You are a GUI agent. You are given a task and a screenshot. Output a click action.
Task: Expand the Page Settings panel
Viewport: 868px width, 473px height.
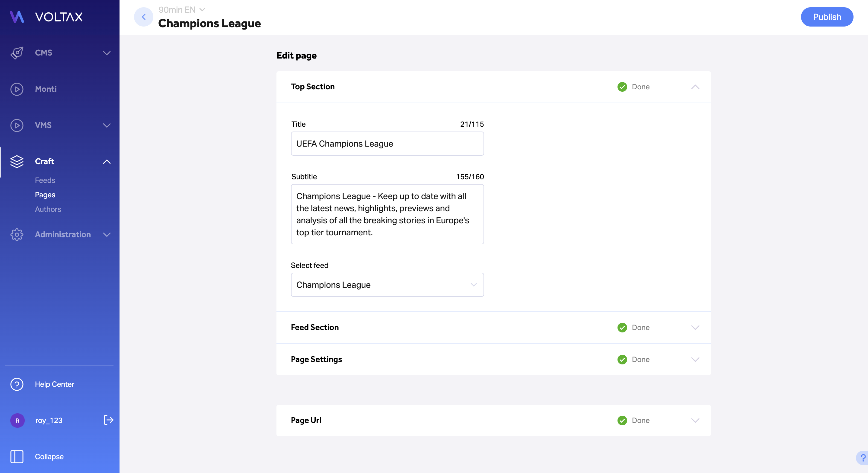pos(695,360)
